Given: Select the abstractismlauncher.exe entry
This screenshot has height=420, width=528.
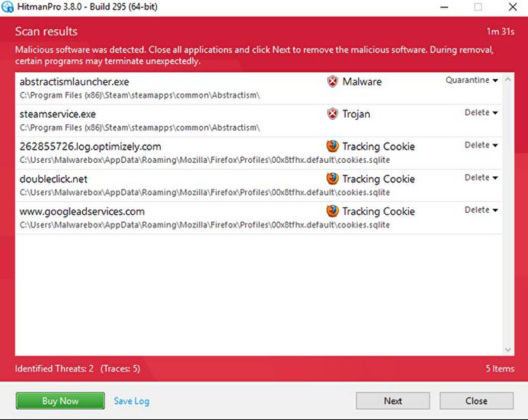Looking at the screenshot, I should coord(259,88).
